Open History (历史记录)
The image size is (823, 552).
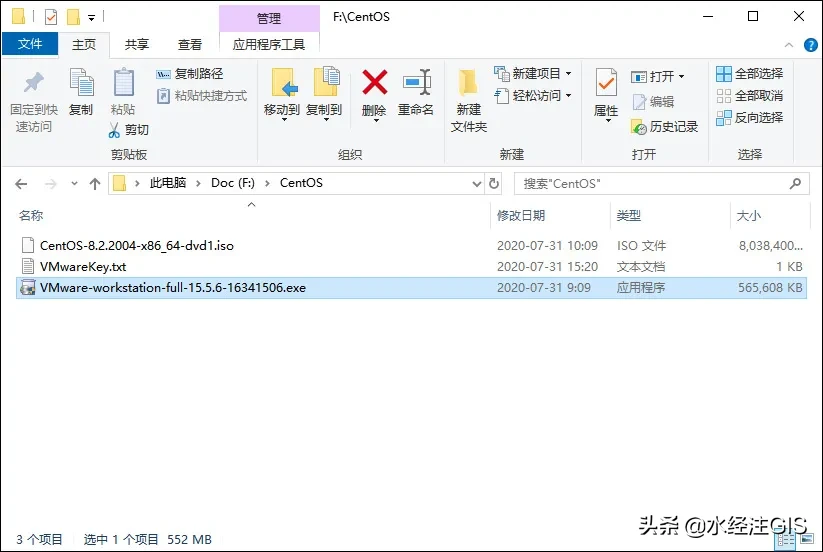pyautogui.click(x=664, y=127)
